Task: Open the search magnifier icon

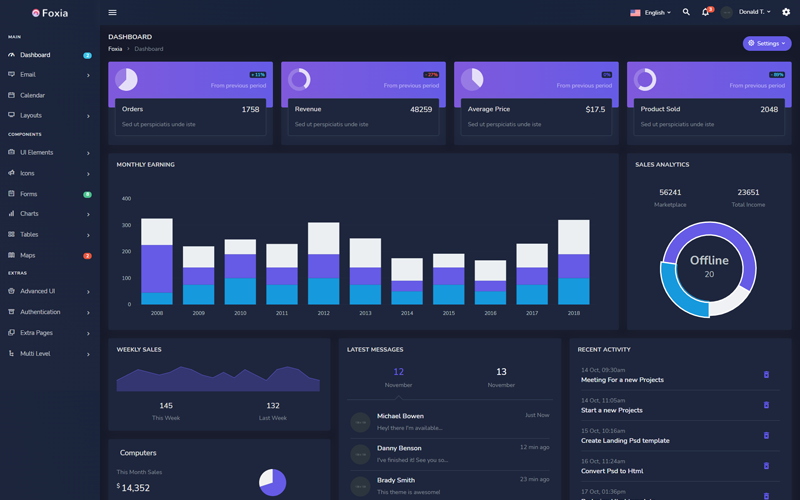Action: pyautogui.click(x=686, y=12)
